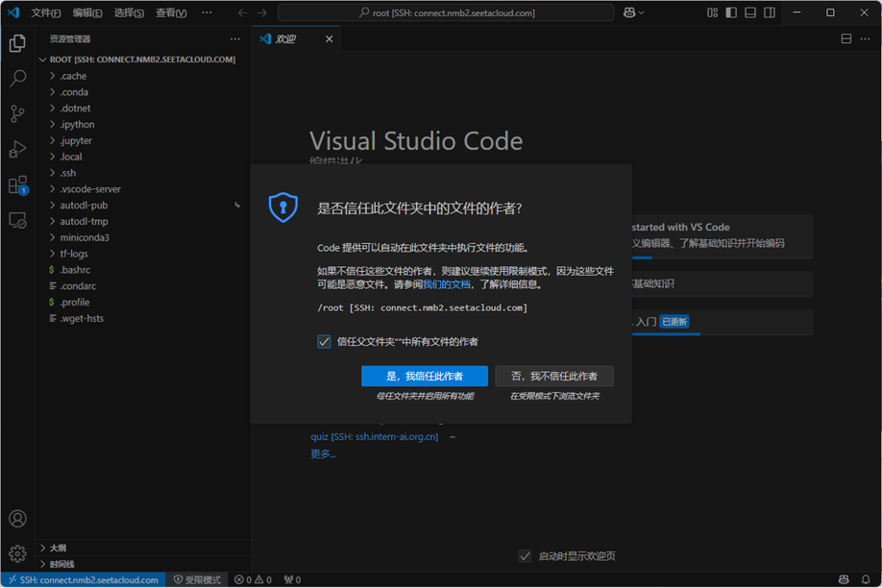This screenshot has width=882, height=588.
Task: Open recent quiz SSH workspace link
Action: (375, 436)
